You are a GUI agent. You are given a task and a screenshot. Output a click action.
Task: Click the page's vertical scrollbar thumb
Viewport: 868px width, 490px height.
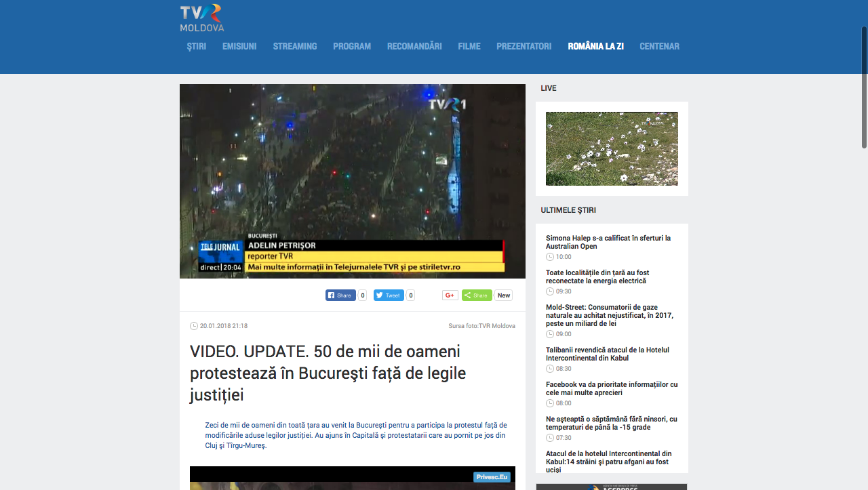pyautogui.click(x=864, y=87)
